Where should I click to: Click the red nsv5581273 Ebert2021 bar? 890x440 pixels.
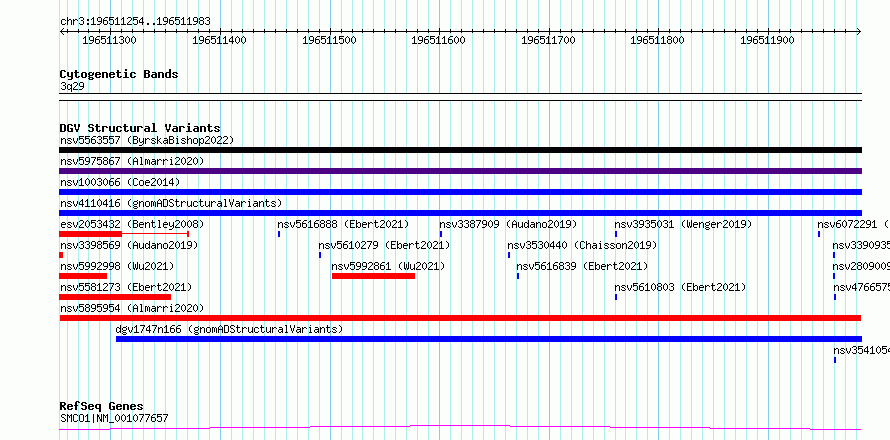click(x=115, y=297)
